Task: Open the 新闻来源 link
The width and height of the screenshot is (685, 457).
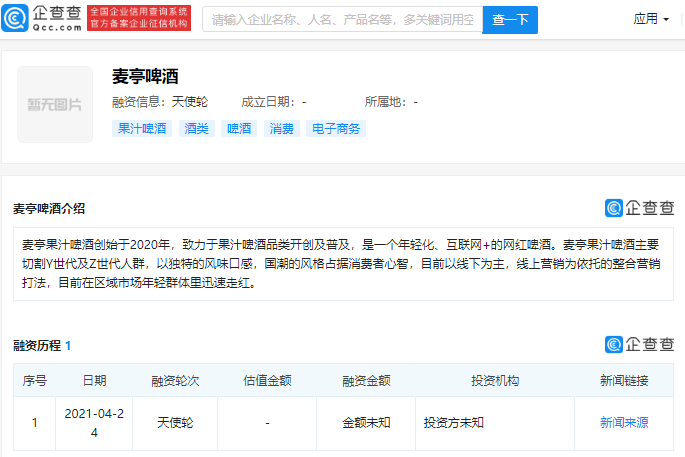Action: point(624,422)
